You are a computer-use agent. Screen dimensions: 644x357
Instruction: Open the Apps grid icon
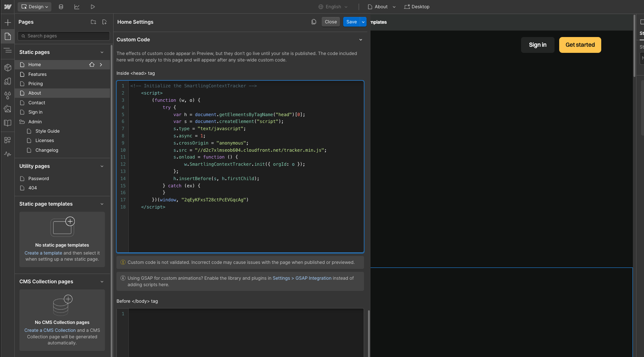pyautogui.click(x=8, y=140)
